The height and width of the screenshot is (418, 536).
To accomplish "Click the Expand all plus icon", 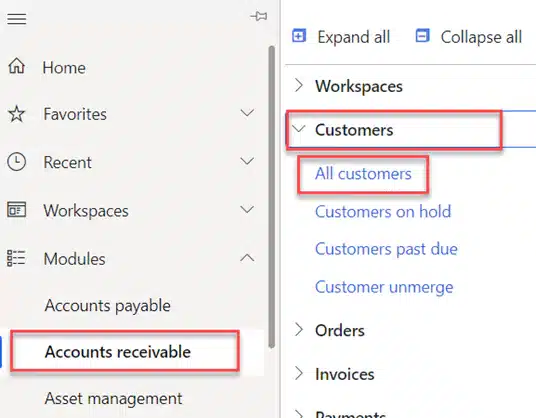I will coord(299,36).
